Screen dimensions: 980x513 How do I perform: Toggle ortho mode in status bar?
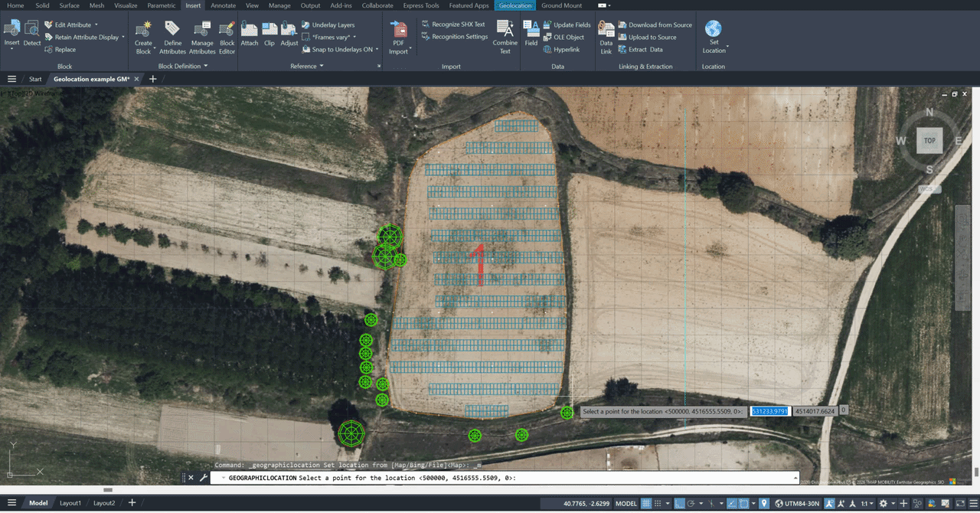(x=678, y=503)
